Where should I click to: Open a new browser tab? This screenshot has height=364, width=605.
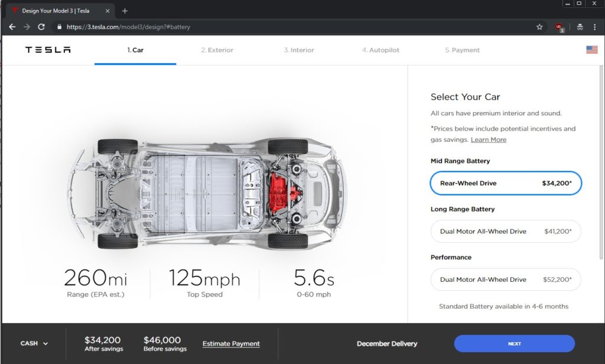[125, 11]
